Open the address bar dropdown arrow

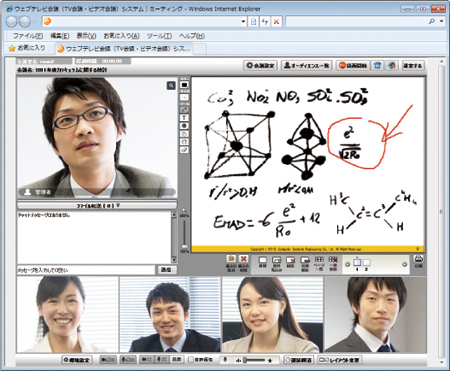pos(243,22)
